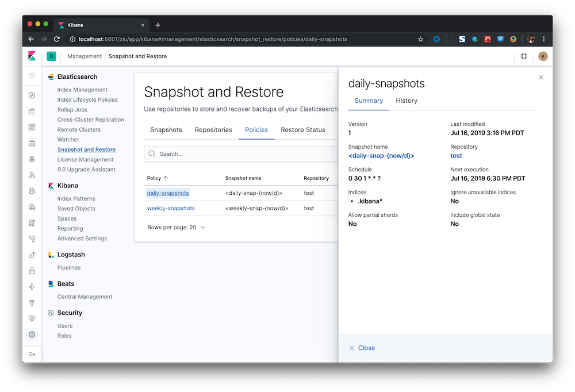
Task: Open the Graph nodes icon in sidebar
Action: click(32, 287)
